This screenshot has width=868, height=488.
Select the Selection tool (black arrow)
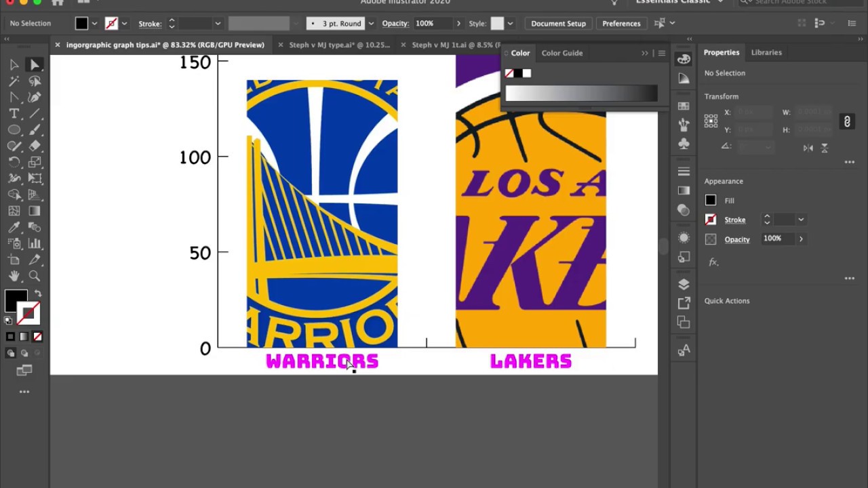[x=14, y=64]
